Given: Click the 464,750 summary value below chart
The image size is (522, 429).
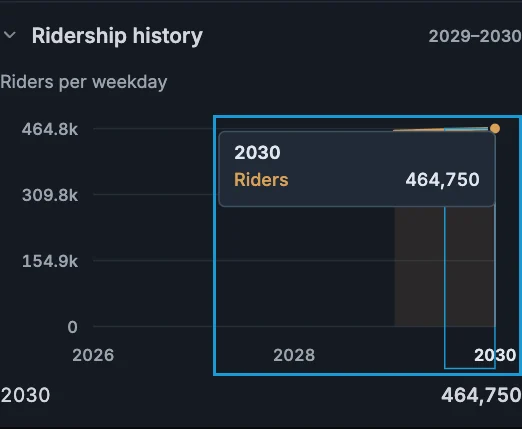Looking at the screenshot, I should point(481,396).
